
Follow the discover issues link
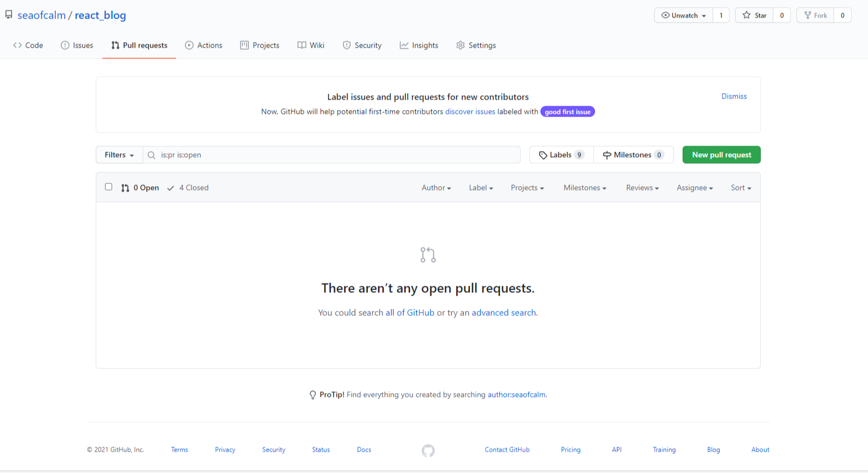[x=470, y=112]
